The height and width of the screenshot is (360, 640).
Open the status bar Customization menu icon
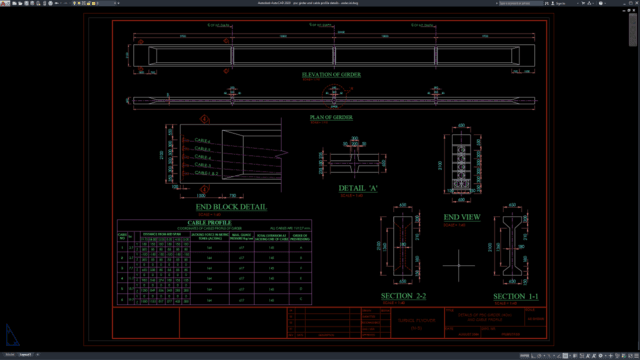[x=636, y=356]
